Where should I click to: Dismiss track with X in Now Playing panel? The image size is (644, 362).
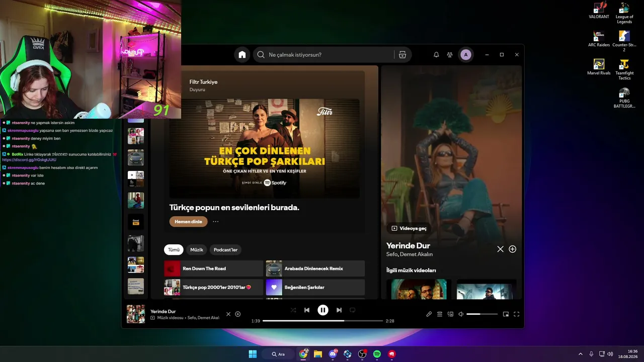[500, 249]
